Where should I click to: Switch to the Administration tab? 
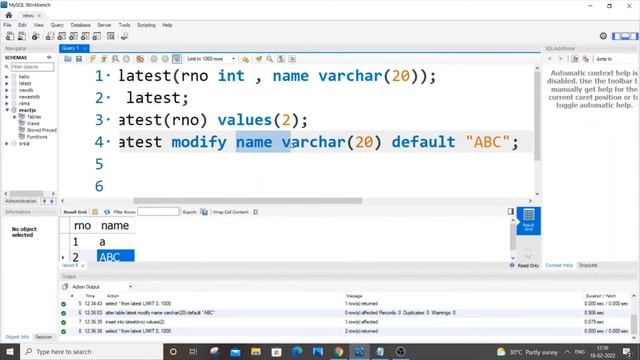pyautogui.click(x=20, y=201)
